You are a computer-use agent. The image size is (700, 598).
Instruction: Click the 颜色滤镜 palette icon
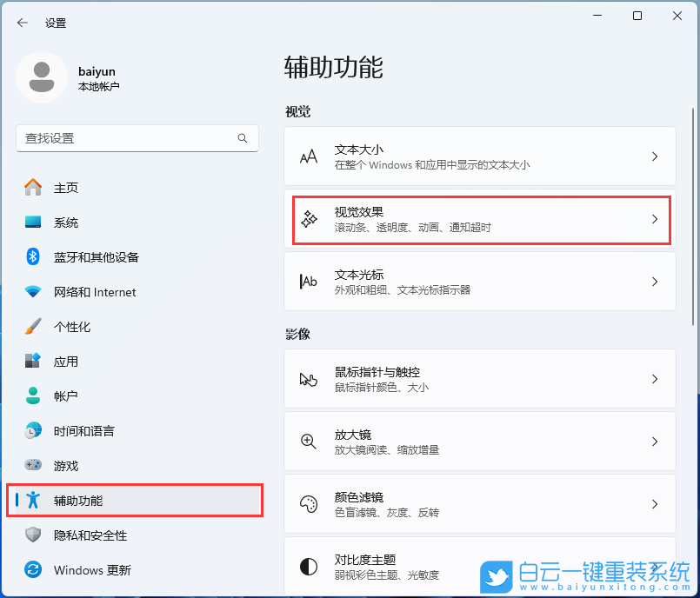coord(309,504)
